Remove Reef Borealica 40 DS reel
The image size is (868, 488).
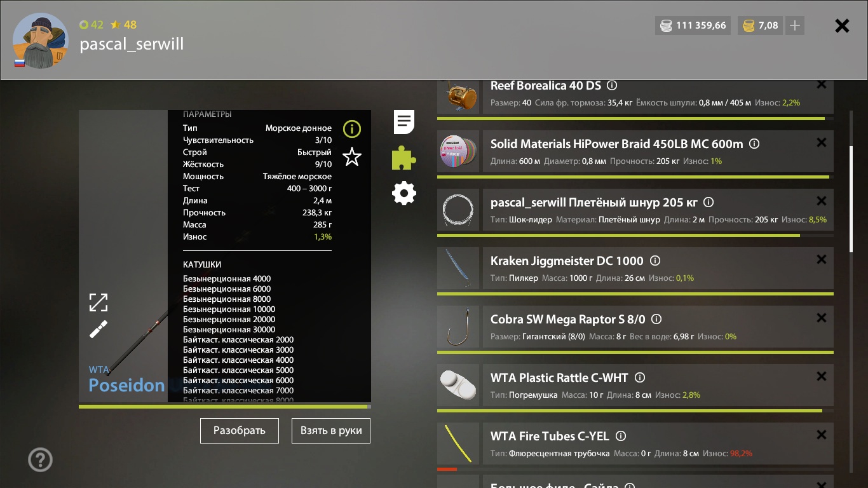822,85
